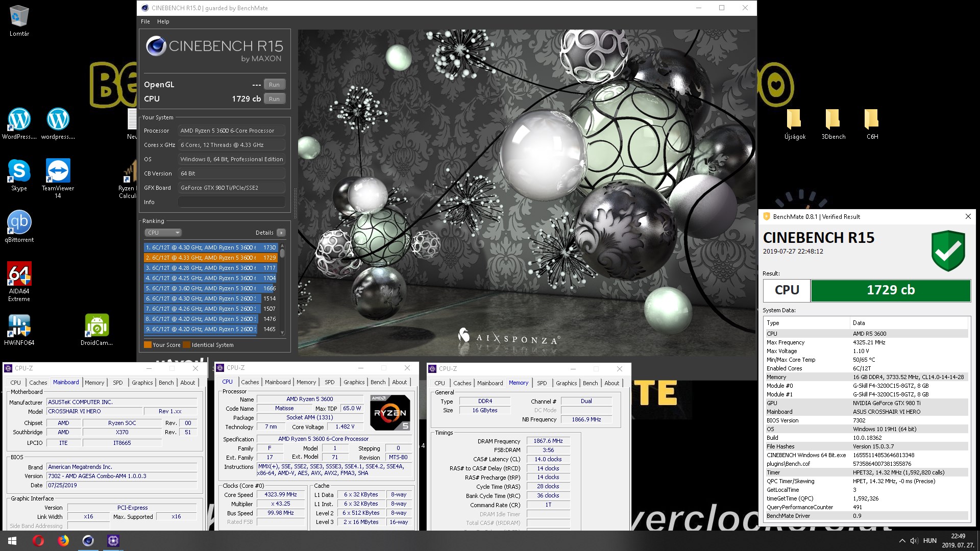The image size is (980, 551).
Task: Open Memory tab in left CPU-Z window
Action: click(94, 383)
